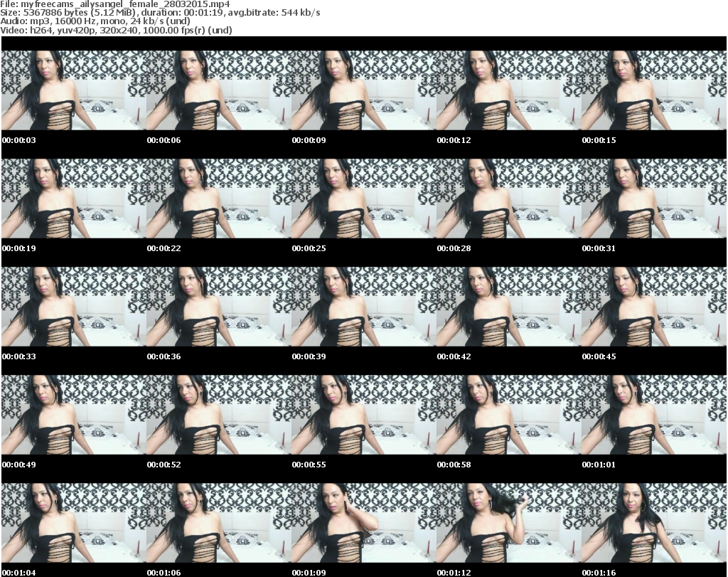Click the timestamp label 00:00:03

(19, 140)
